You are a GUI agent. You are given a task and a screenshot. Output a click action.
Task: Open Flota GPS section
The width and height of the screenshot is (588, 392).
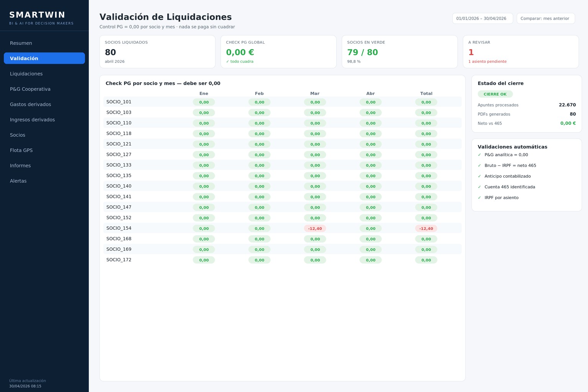(x=44, y=150)
